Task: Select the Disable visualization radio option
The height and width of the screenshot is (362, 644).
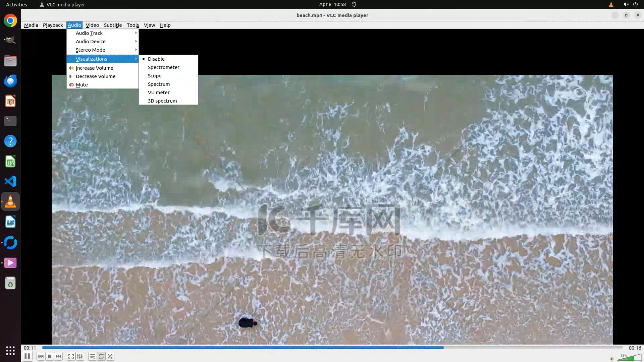Action: point(156,59)
